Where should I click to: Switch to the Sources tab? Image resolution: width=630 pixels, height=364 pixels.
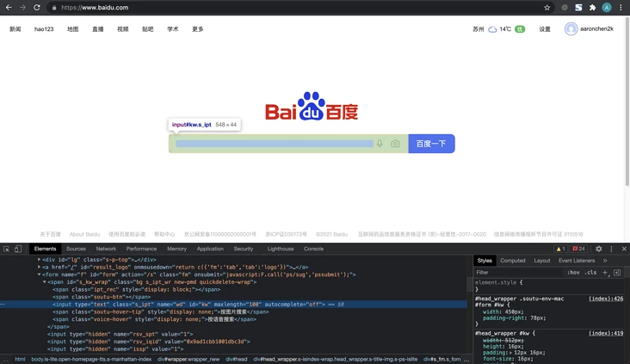pos(76,249)
